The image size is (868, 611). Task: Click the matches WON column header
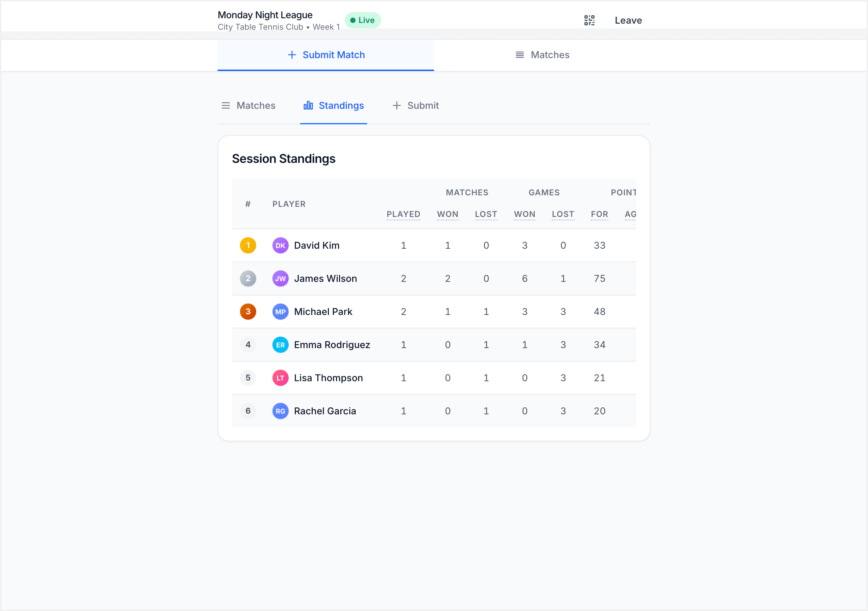point(448,214)
